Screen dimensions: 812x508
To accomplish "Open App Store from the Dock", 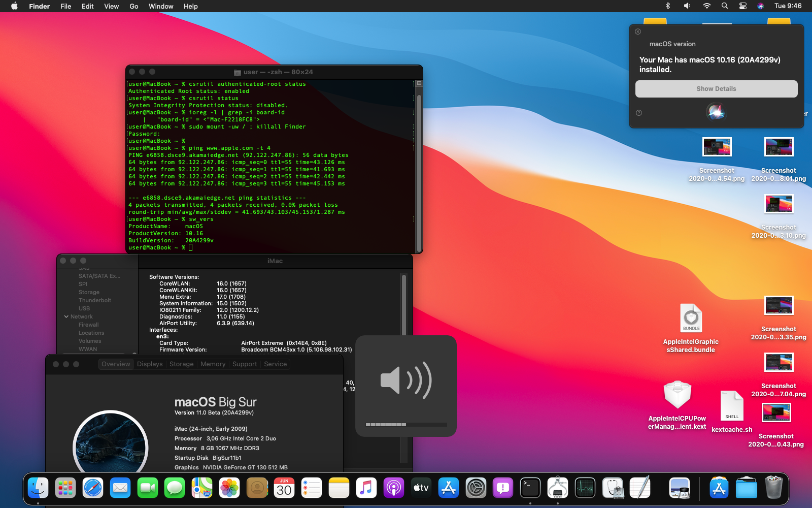I will [449, 488].
